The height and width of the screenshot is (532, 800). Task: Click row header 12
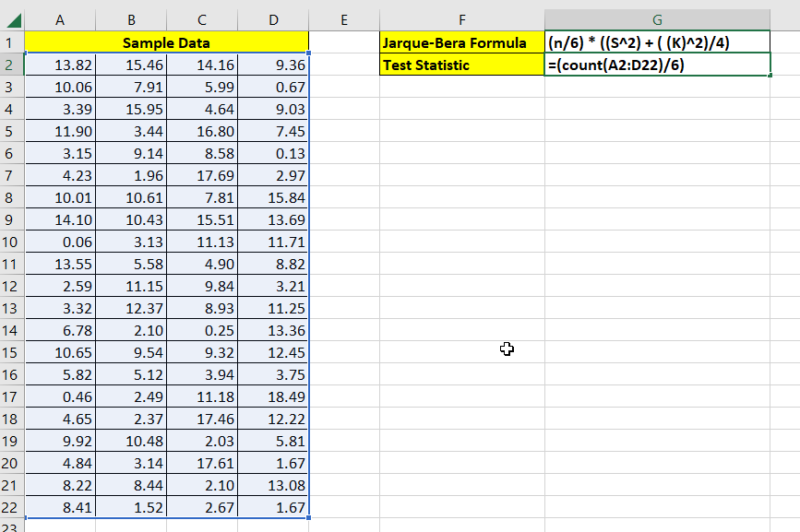[11, 285]
